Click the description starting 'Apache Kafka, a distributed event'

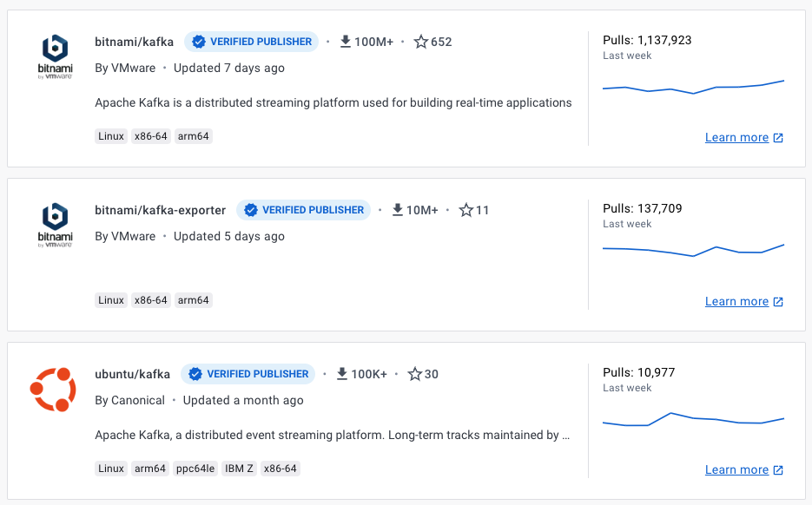click(332, 435)
